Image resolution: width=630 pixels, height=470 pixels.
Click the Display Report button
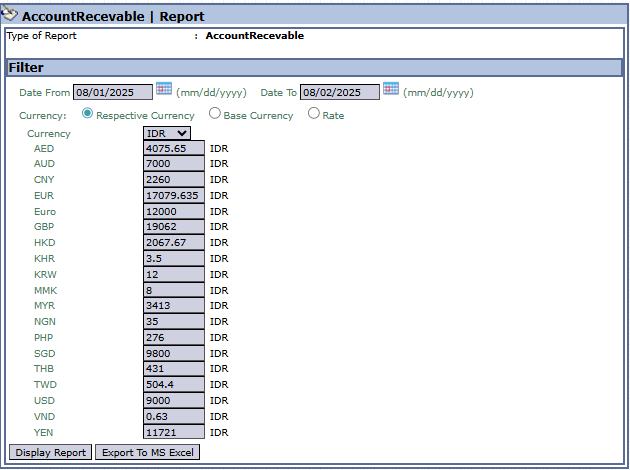50,453
